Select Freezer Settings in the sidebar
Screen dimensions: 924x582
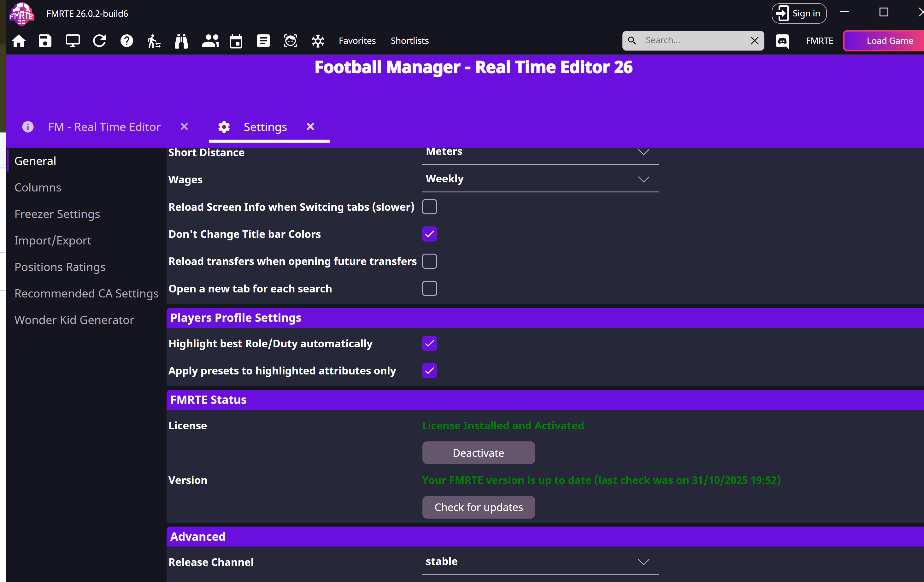tap(57, 214)
